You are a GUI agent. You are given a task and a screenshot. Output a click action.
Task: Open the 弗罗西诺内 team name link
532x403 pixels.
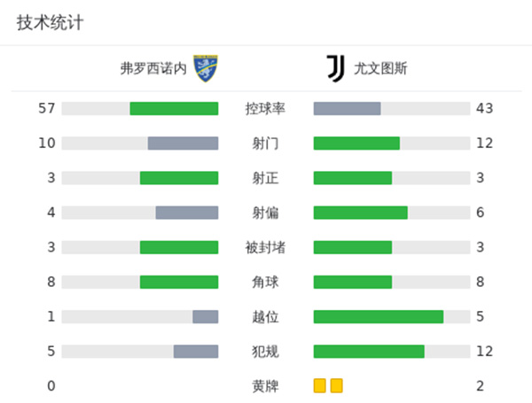154,67
